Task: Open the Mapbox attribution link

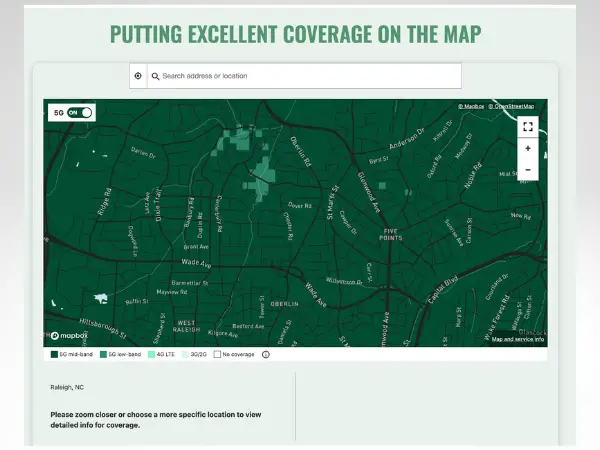Action: tap(471, 106)
